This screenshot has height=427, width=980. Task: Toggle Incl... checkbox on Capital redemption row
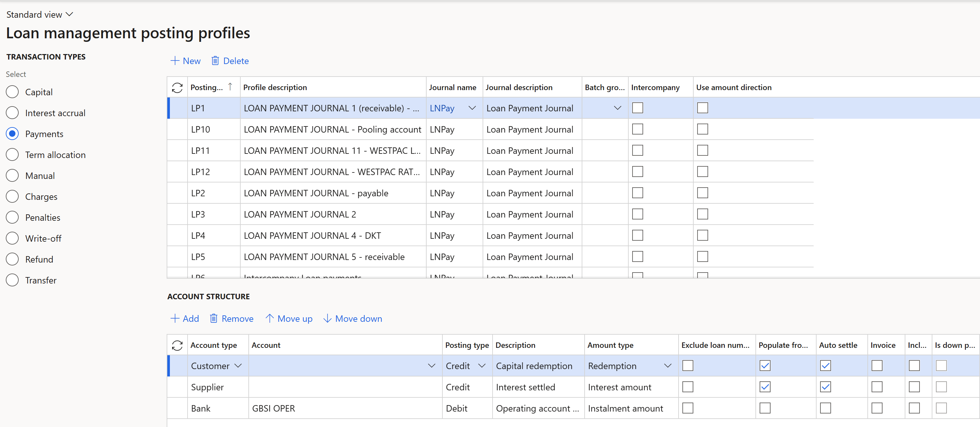tap(914, 366)
